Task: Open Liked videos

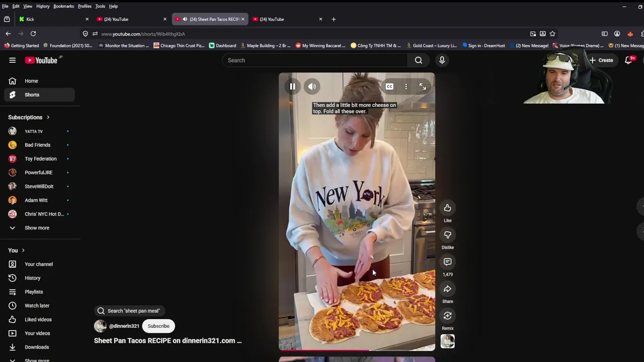Action: [39, 319]
